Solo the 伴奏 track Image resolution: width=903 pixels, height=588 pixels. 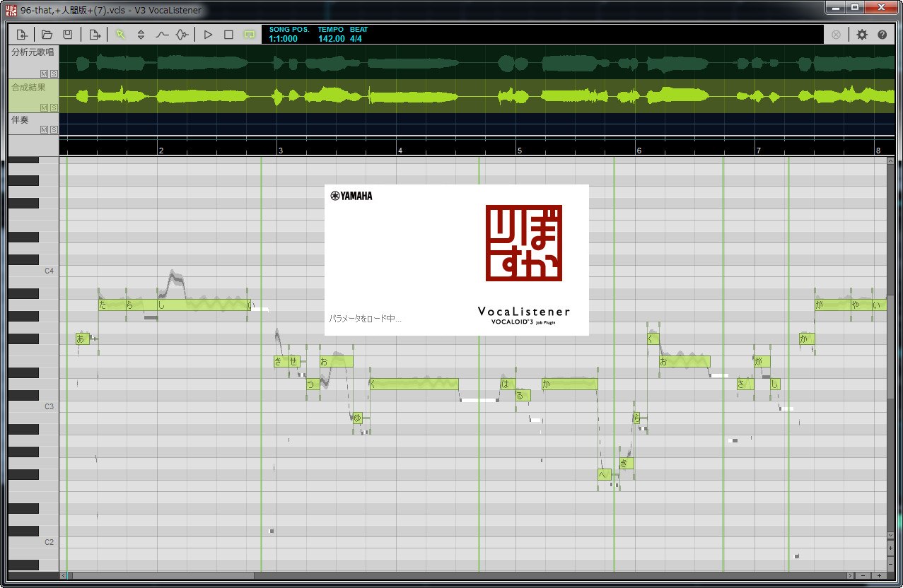pos(53,130)
